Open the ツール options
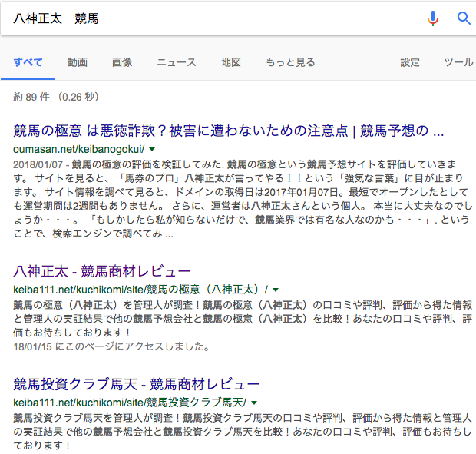This screenshot has width=476, height=454. pos(458,62)
